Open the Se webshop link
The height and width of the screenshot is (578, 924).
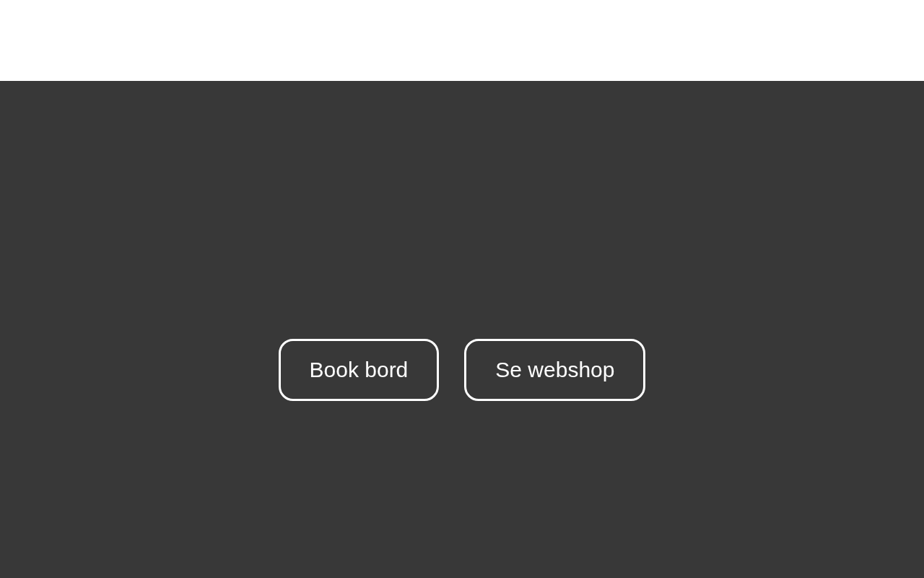[x=554, y=370]
